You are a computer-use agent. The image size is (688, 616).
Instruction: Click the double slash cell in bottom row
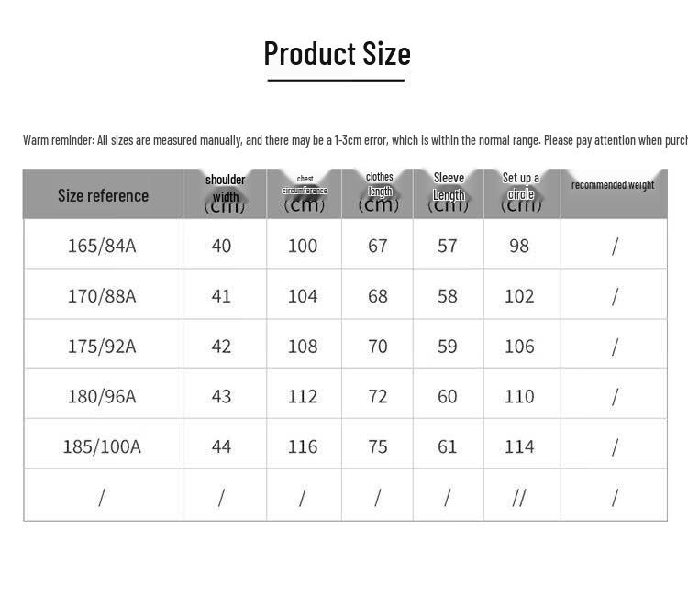(x=519, y=498)
